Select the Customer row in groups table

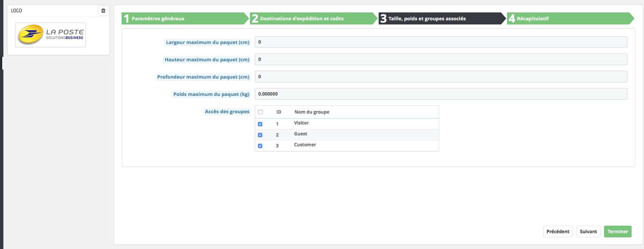point(347,146)
